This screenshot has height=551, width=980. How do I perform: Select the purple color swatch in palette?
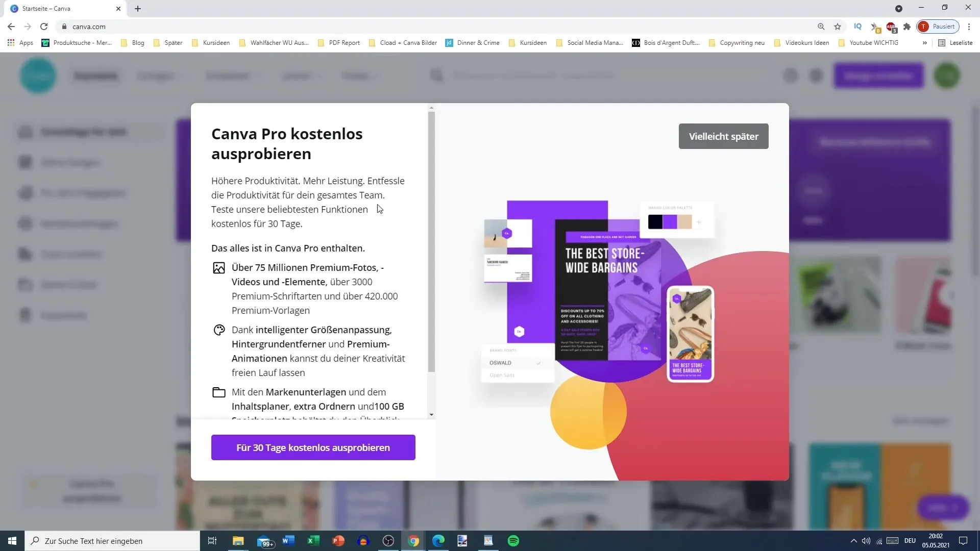(670, 222)
